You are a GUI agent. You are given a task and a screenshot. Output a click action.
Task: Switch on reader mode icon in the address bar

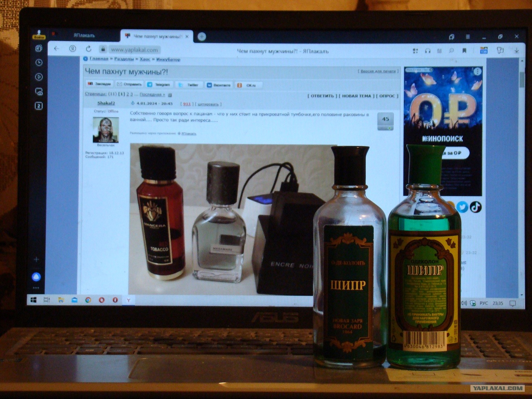[x=440, y=51]
